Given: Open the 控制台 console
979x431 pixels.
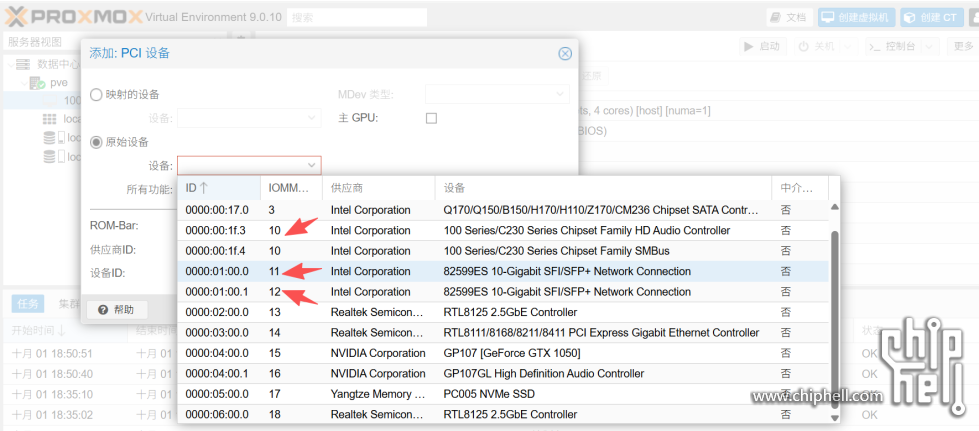Looking at the screenshot, I should (x=889, y=46).
